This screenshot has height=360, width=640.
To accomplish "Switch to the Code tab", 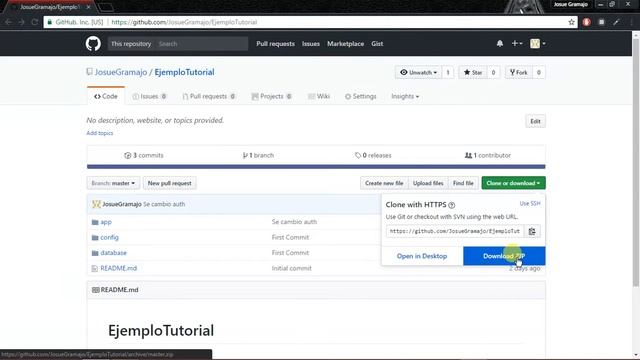I will point(106,96).
